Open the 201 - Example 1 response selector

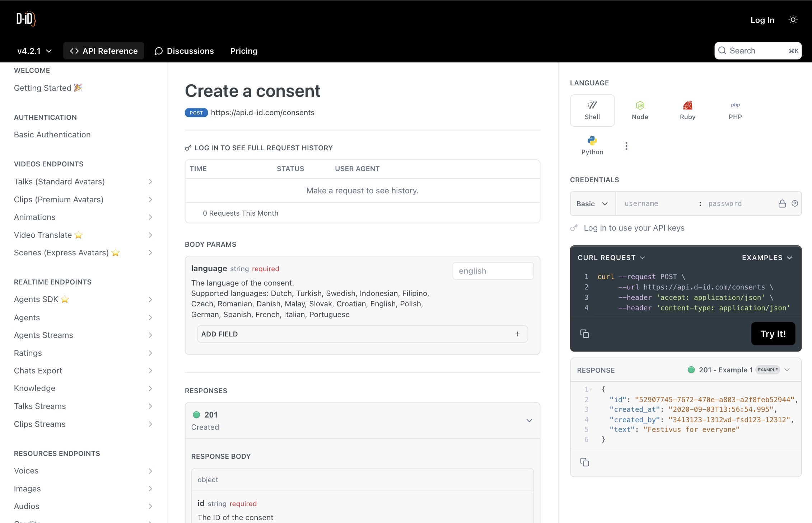pos(739,370)
